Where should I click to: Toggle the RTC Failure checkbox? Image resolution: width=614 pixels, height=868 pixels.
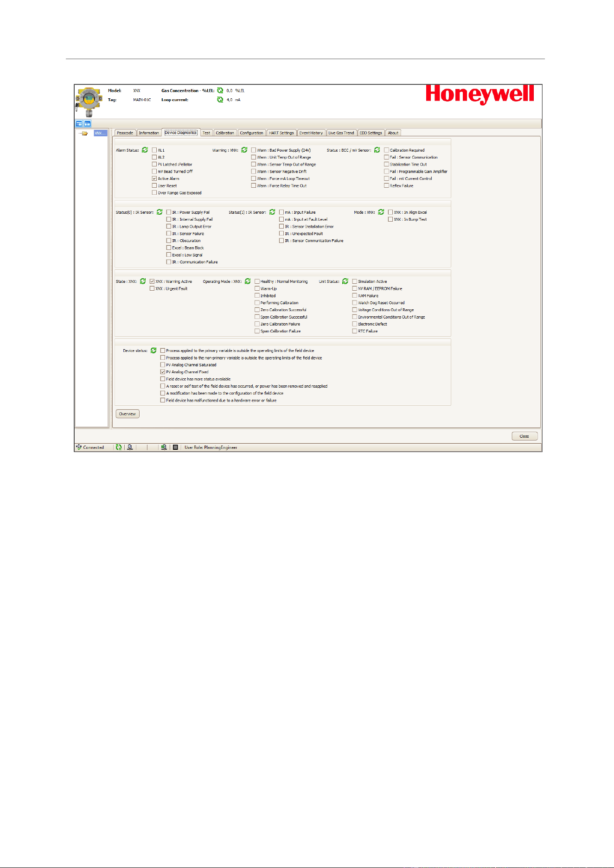tap(355, 331)
